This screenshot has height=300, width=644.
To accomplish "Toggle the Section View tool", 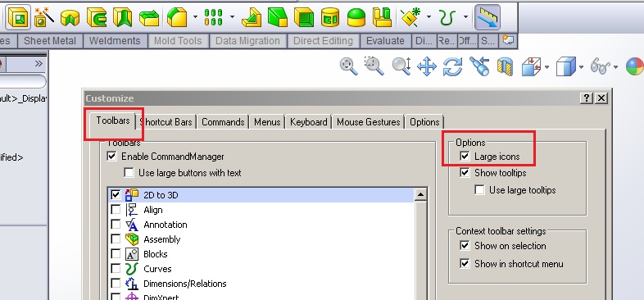I will click(506, 66).
